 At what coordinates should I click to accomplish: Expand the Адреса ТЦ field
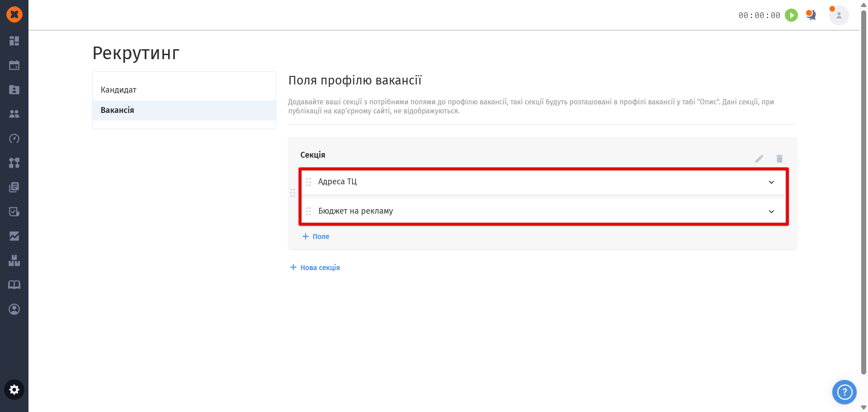point(771,182)
